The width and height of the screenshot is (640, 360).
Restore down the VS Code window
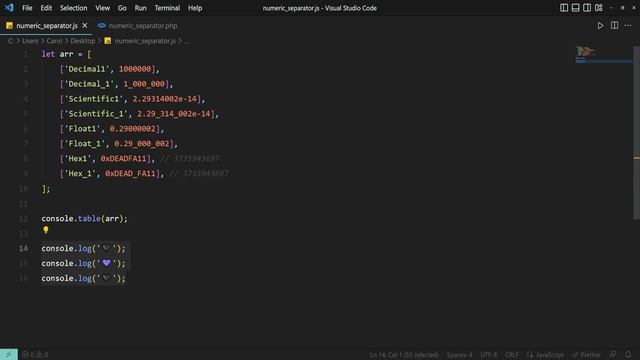(622, 8)
